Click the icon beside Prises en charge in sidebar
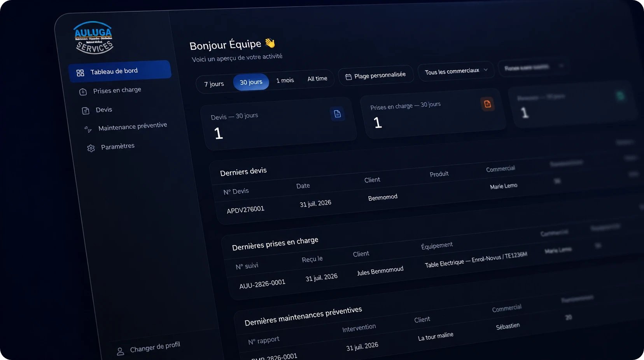This screenshot has width=644, height=360. (x=83, y=92)
